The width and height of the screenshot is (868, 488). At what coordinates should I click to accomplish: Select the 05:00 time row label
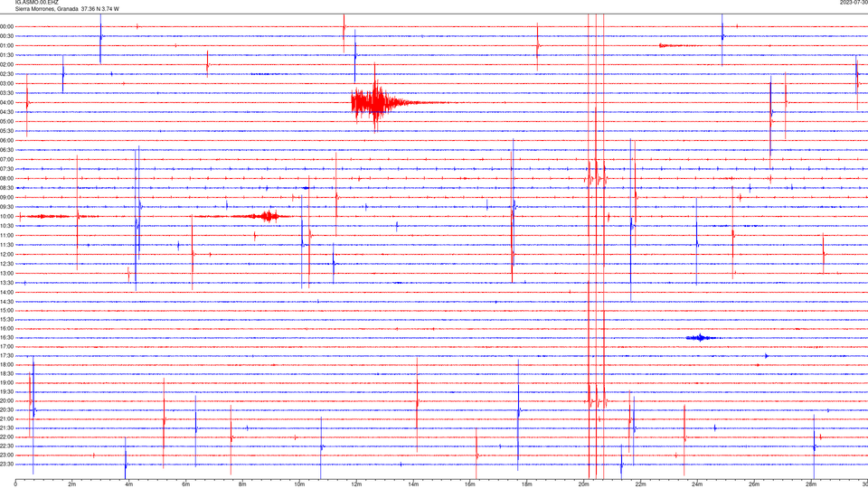tap(7, 121)
